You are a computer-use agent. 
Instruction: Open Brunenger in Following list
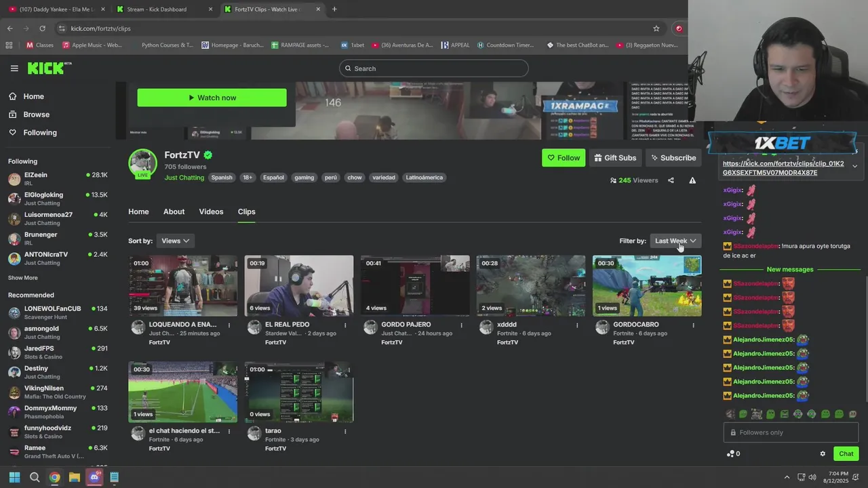58,239
